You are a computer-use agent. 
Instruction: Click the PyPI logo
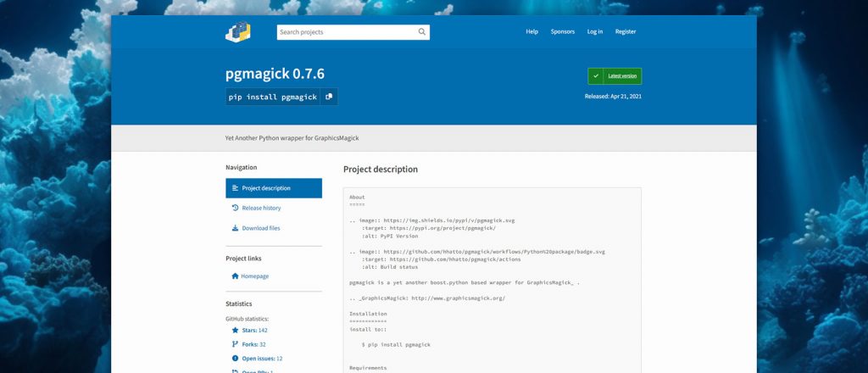[237, 31]
